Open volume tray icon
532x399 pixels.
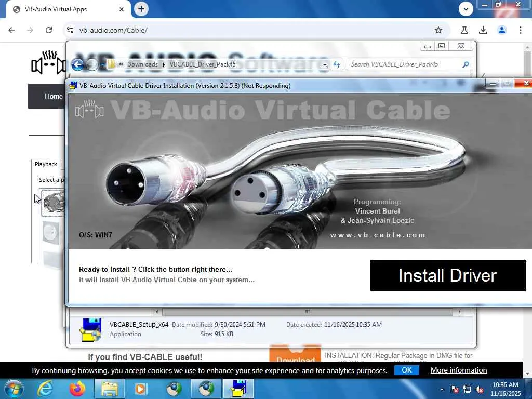click(480, 390)
